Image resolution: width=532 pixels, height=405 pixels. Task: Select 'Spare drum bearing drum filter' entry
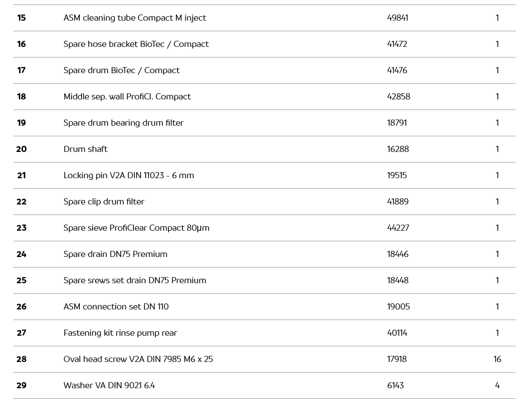(x=123, y=123)
